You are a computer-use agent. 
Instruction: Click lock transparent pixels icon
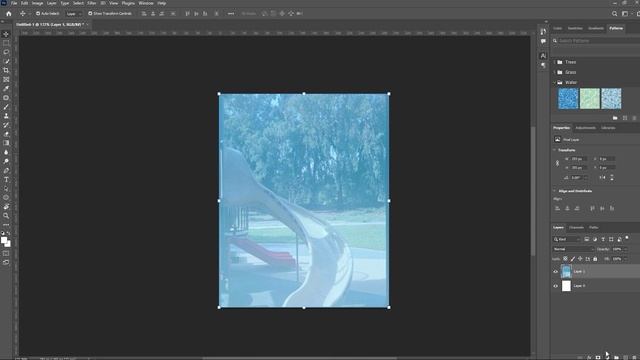pyautogui.click(x=565, y=259)
